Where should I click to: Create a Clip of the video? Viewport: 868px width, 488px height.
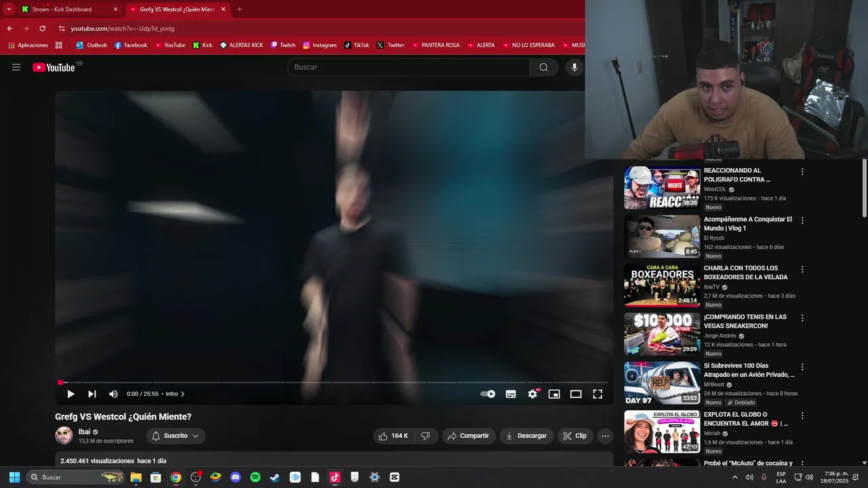575,436
